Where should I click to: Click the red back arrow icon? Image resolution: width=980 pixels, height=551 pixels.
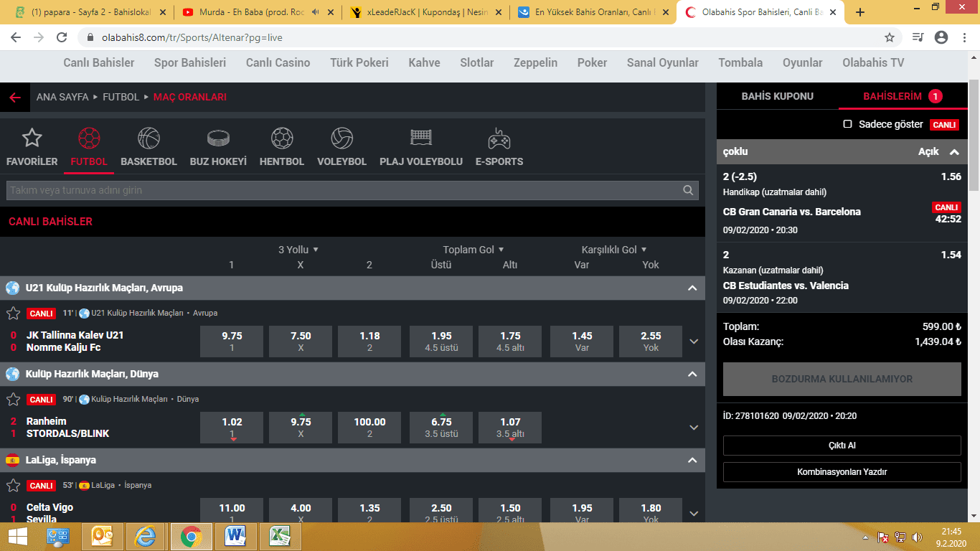pos(14,98)
